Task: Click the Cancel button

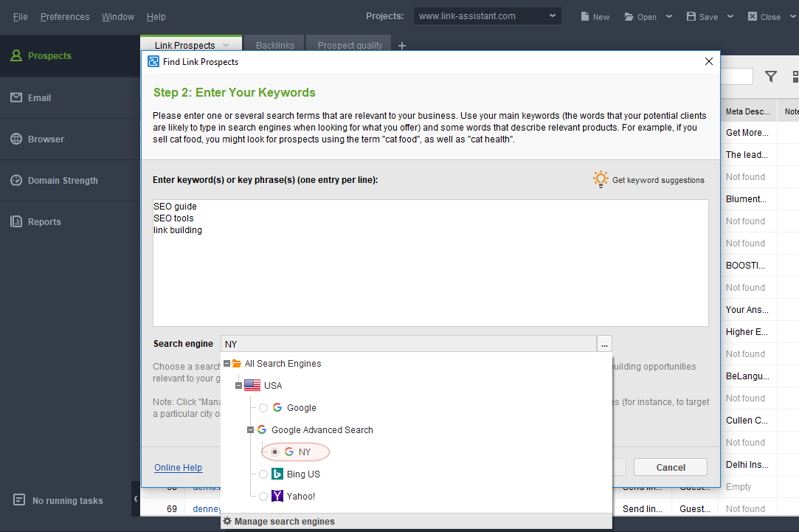Action: 671,467
